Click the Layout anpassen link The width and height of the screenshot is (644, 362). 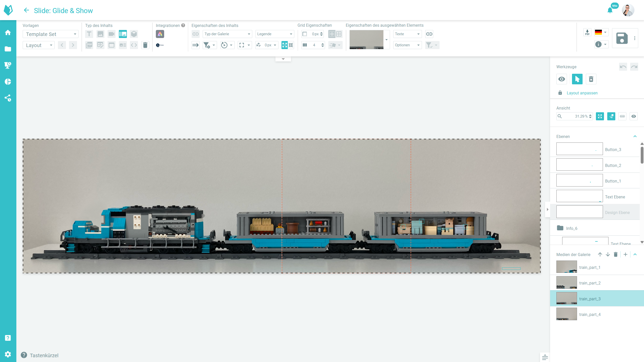582,93
